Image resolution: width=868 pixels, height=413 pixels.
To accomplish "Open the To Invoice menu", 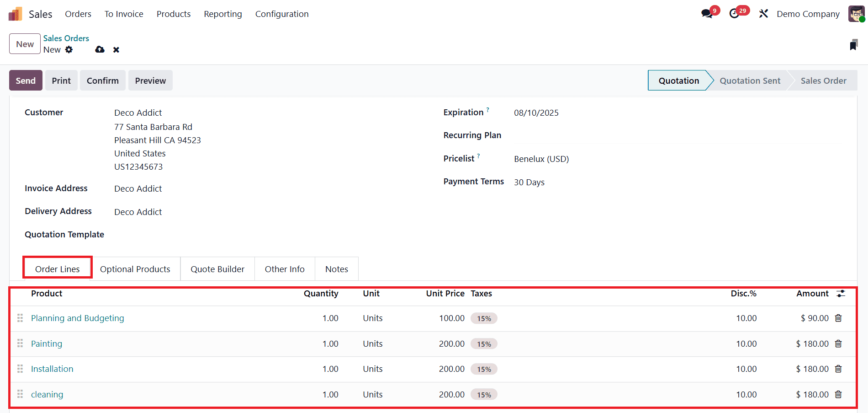I will click(x=124, y=14).
